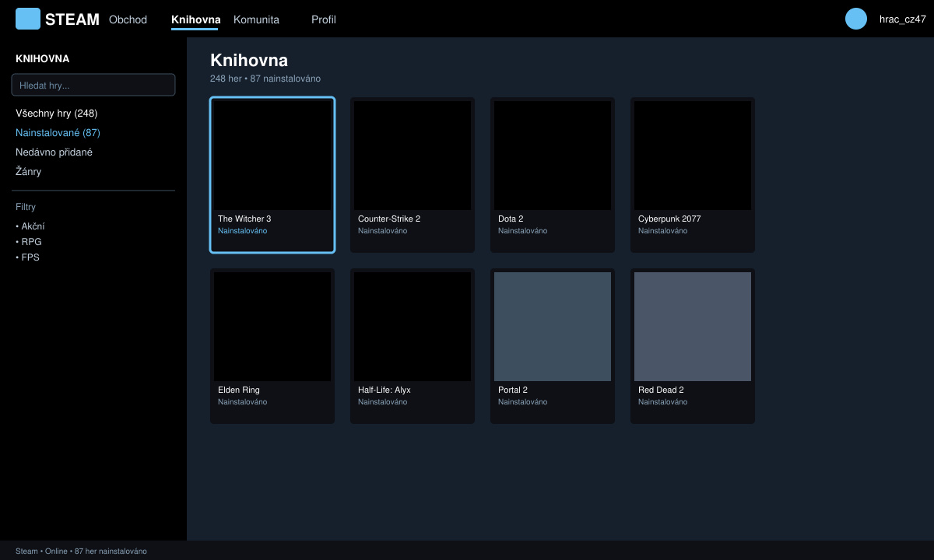Select The Witcher 3 cover image

click(272, 156)
